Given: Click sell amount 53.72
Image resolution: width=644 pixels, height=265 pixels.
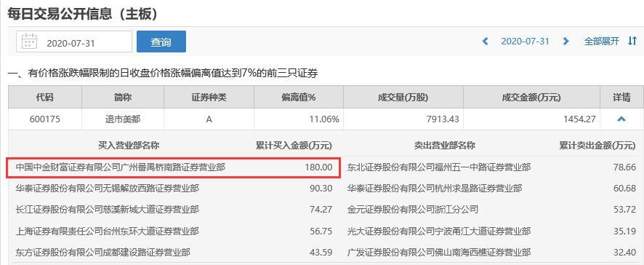Looking at the screenshot, I should (624, 210).
